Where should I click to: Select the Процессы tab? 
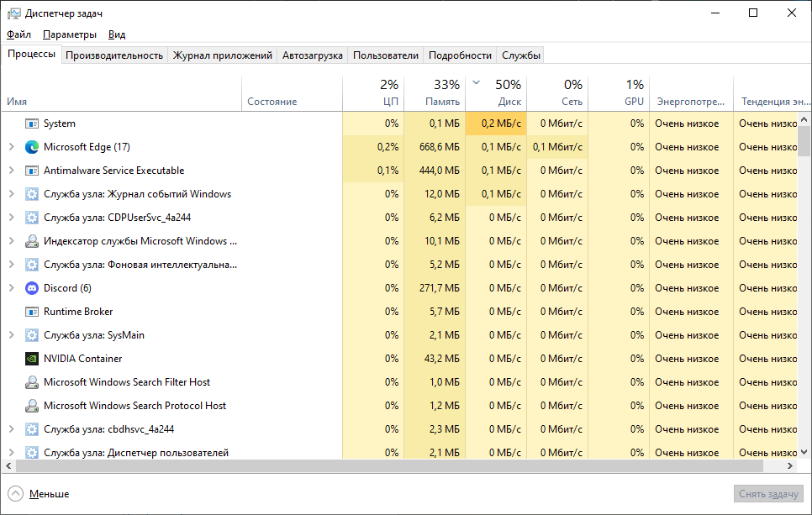click(32, 54)
